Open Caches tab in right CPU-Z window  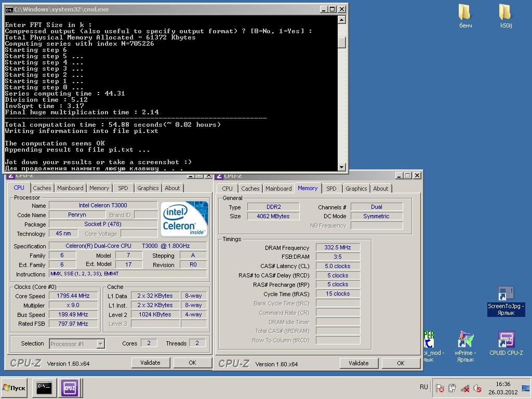pos(250,189)
